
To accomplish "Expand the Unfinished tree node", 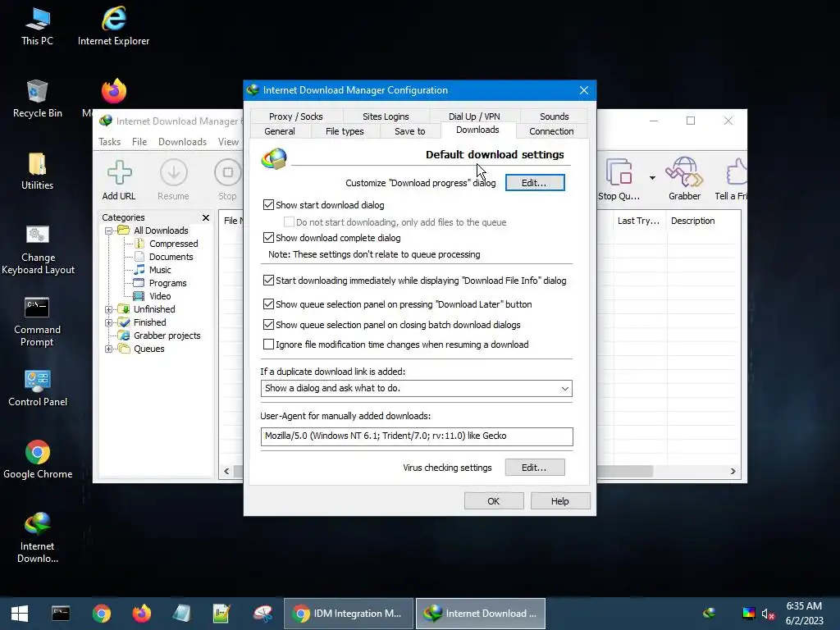I will click(x=109, y=309).
